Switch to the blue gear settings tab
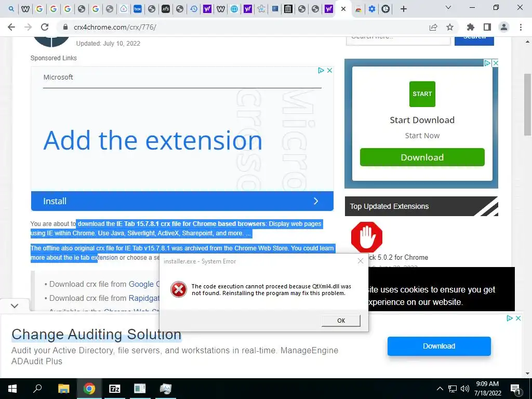Image resolution: width=532 pixels, height=399 pixels. (372, 9)
